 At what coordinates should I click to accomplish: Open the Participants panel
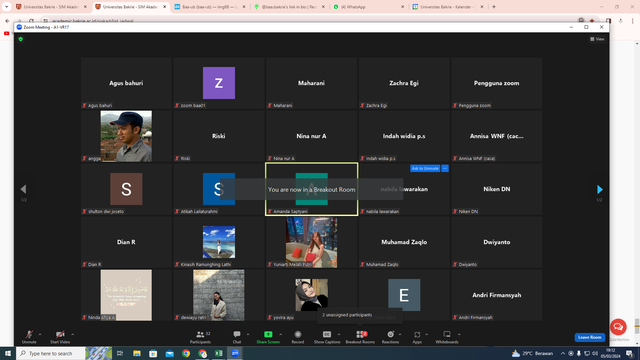click(x=200, y=337)
